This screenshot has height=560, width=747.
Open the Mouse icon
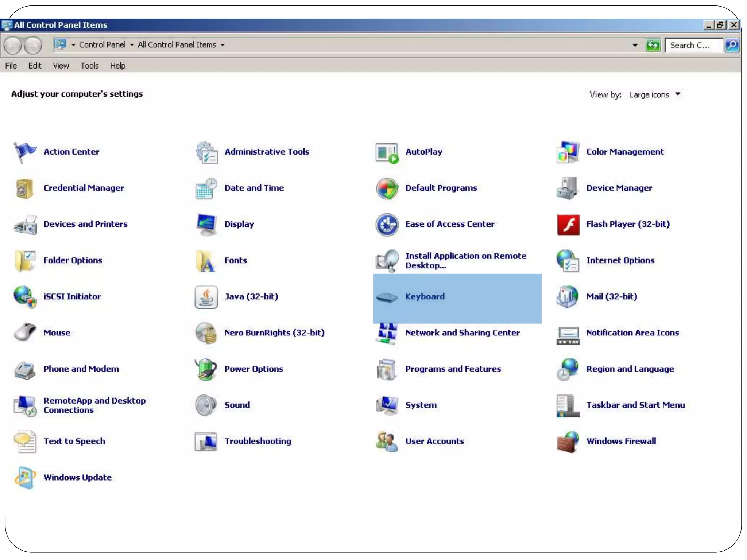25,332
